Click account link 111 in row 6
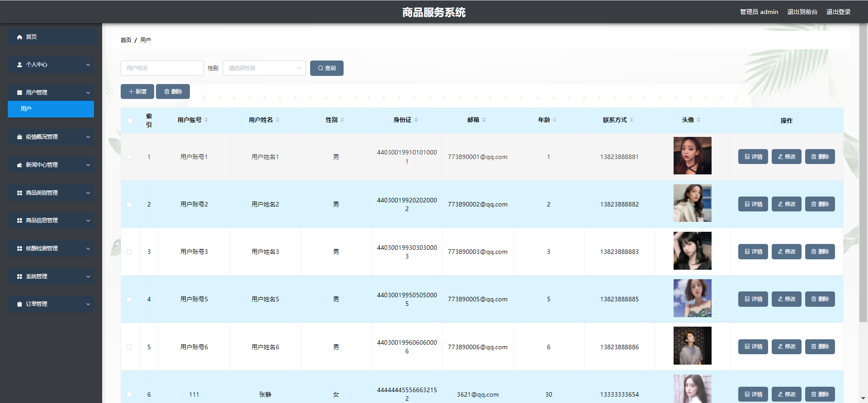Viewport: 868px width, 403px height. [x=194, y=394]
